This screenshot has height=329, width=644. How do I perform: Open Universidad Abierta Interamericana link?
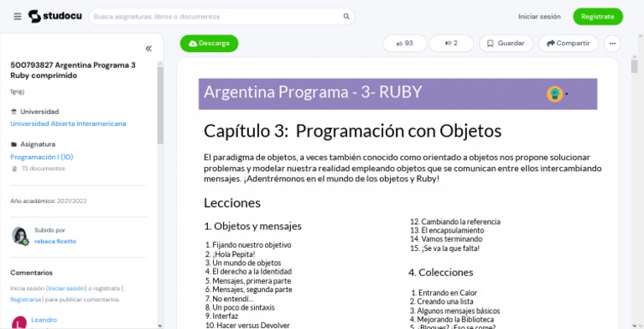pyautogui.click(x=68, y=123)
